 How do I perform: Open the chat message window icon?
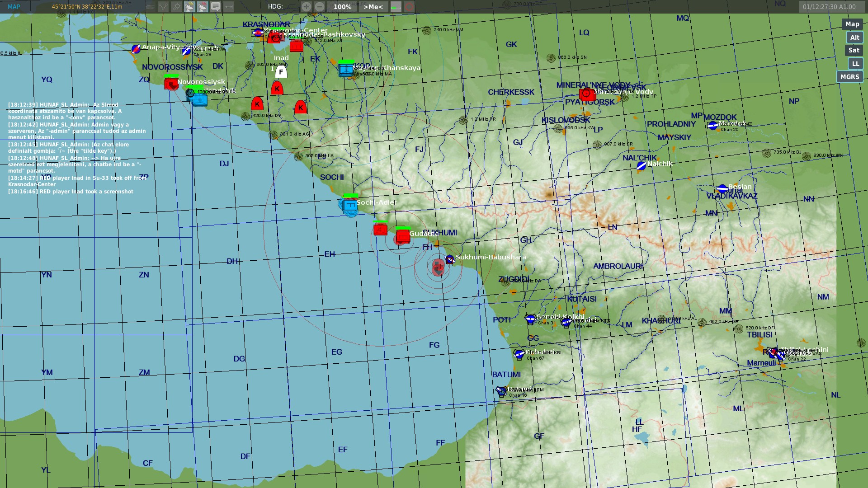(x=216, y=7)
